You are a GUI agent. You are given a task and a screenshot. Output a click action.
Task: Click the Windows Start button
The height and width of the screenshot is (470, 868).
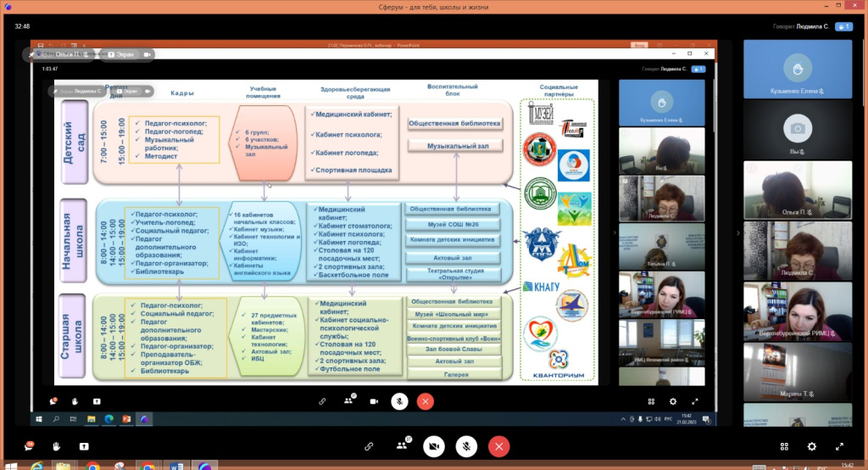tap(12, 466)
